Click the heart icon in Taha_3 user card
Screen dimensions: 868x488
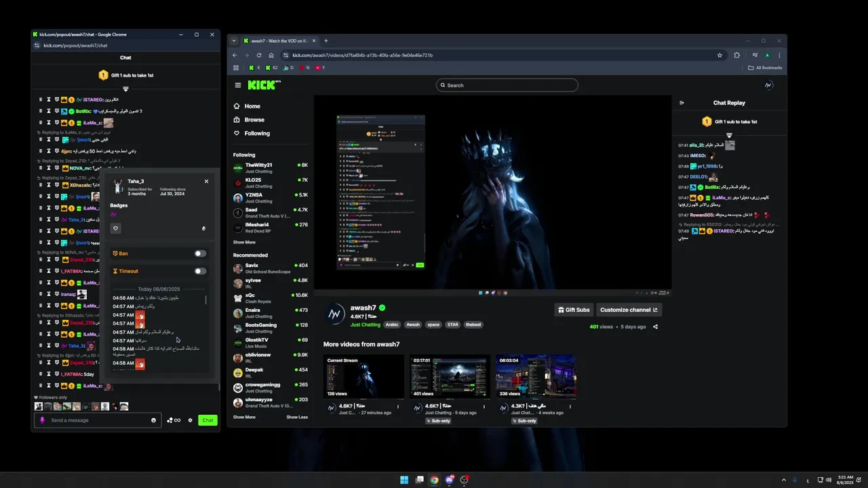pos(115,228)
